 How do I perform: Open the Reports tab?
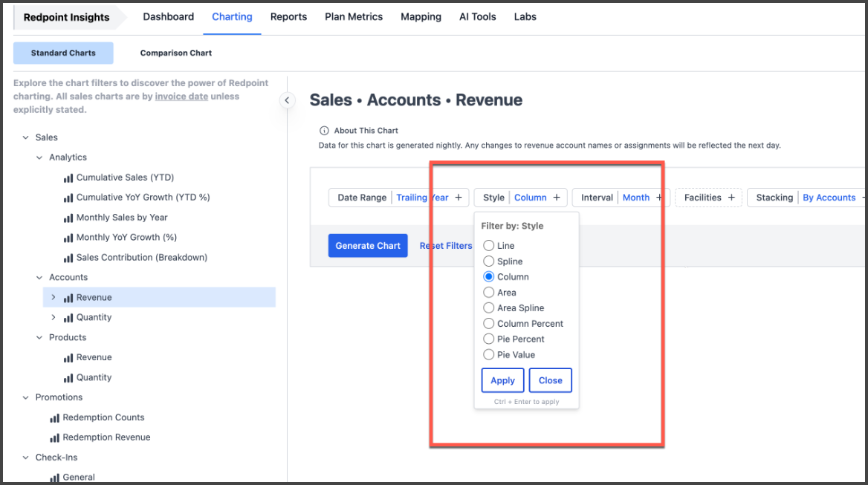click(288, 16)
